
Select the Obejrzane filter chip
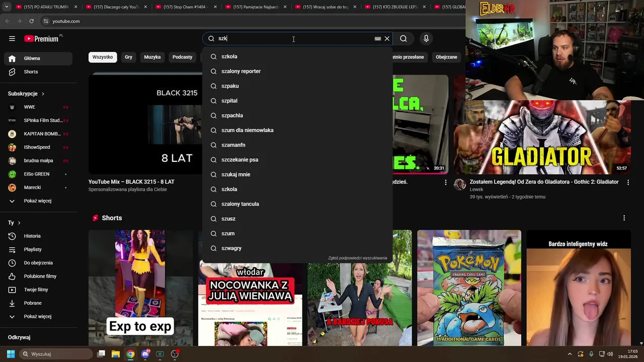446,57
